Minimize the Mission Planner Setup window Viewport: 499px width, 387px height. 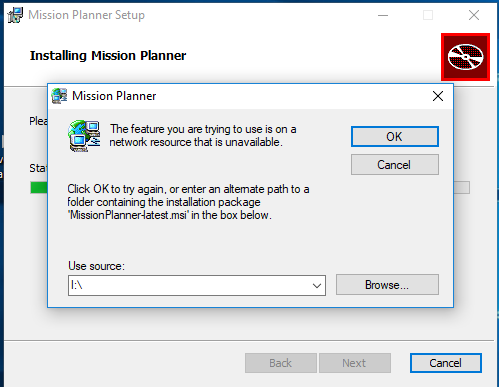click(x=383, y=15)
